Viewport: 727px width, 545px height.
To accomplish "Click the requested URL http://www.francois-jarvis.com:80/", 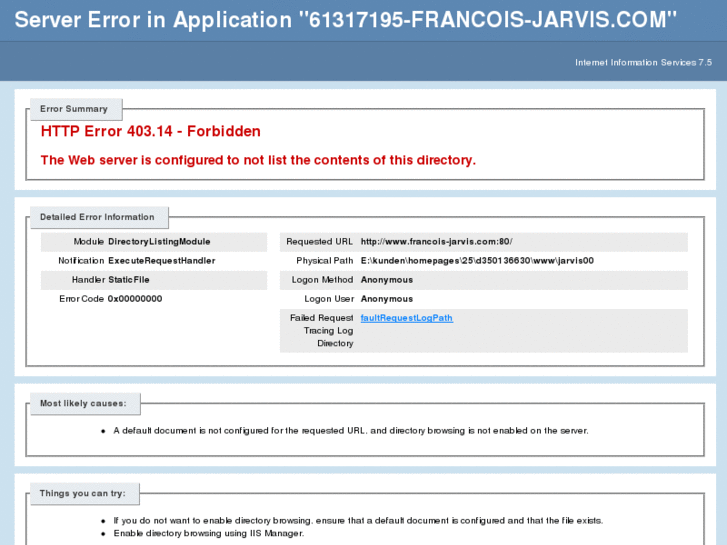I will (x=436, y=242).
